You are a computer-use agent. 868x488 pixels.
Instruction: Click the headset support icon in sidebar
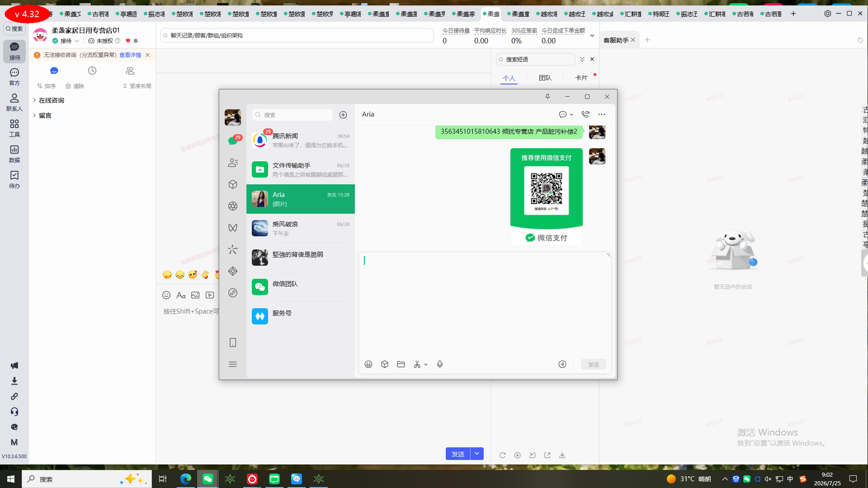click(x=14, y=412)
